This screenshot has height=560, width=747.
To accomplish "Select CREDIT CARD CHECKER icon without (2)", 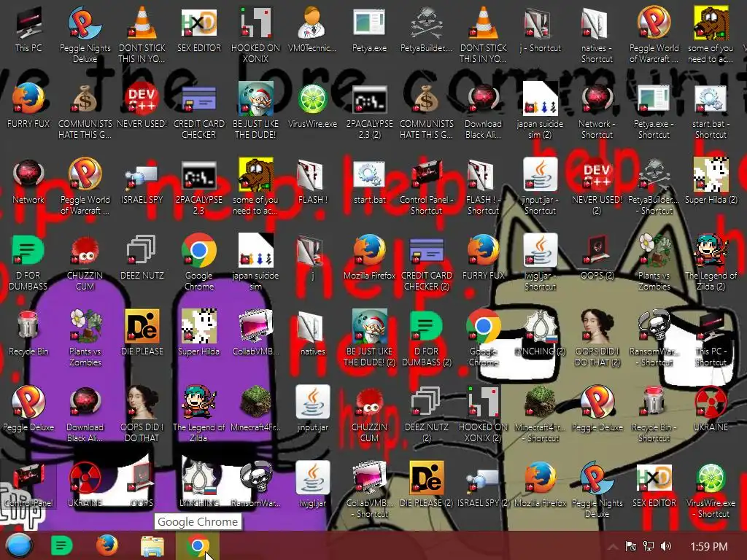I will pos(199,111).
